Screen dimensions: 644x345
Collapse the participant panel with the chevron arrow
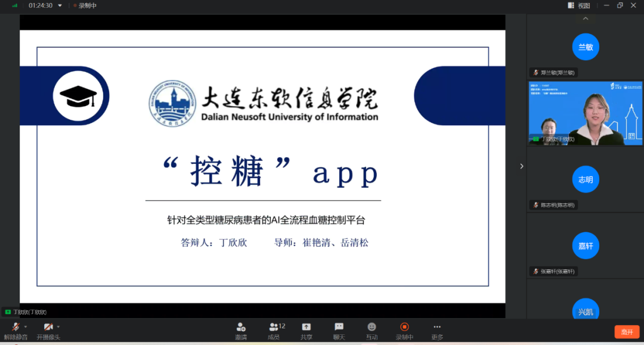tap(522, 166)
